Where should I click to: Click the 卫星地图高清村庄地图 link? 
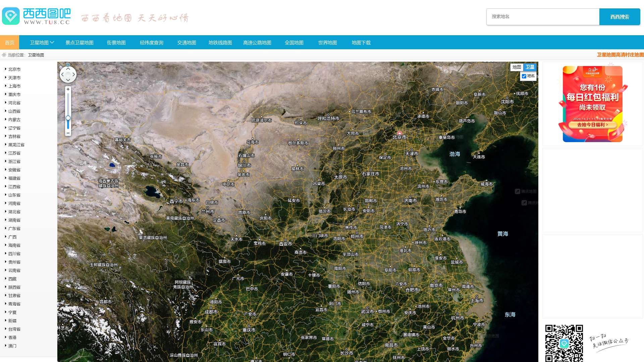pos(620,55)
